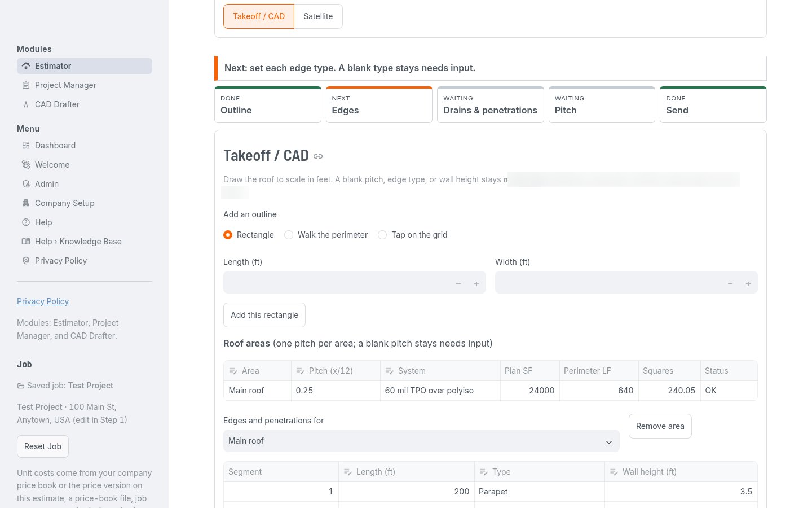Screen dimensions: 812x508
Task: Open the Outline step tab
Action: coord(268,104)
